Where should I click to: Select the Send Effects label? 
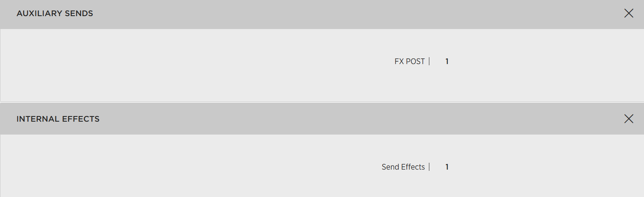coord(403,167)
